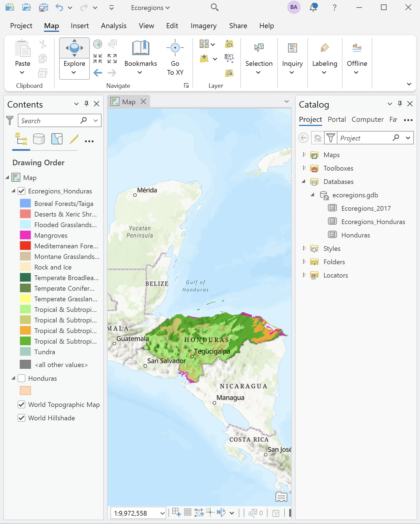The width and height of the screenshot is (420, 524).
Task: Click the Boreal Forests/Taiga blue swatch
Action: [x=25, y=203]
